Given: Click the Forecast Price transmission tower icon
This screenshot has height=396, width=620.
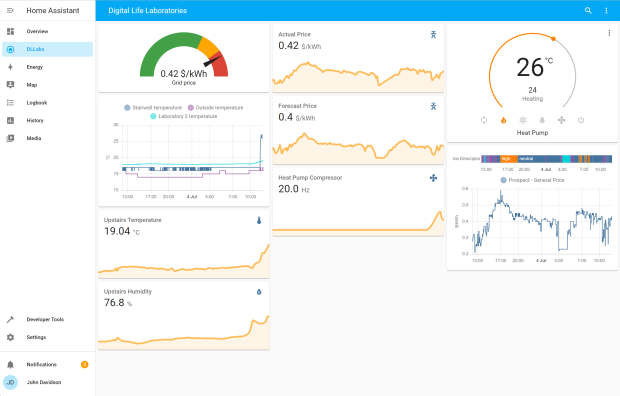Looking at the screenshot, I should coord(433,106).
